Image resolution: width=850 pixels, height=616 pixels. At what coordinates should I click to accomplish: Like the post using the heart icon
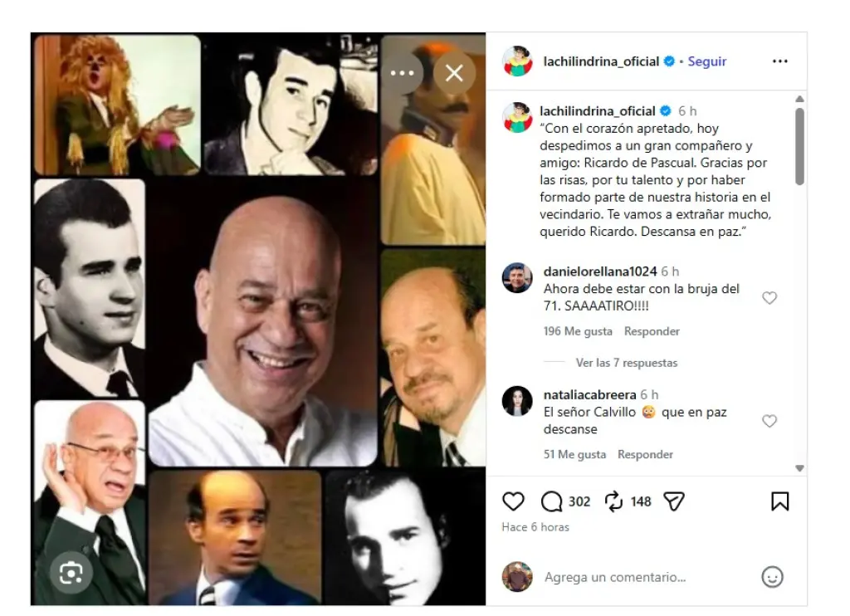(515, 501)
